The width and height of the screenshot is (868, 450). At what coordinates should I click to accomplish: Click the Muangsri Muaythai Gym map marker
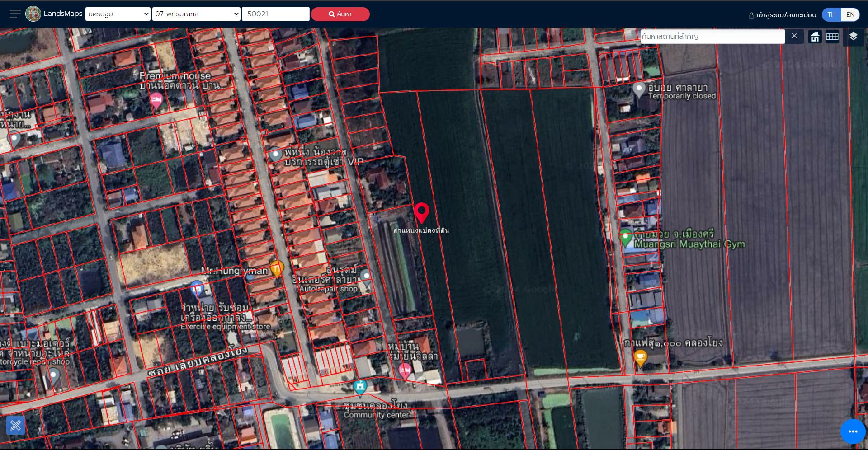pyautogui.click(x=626, y=238)
